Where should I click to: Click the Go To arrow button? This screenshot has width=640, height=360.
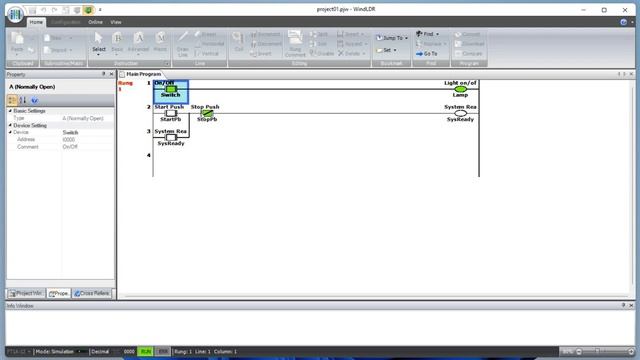tap(427, 53)
